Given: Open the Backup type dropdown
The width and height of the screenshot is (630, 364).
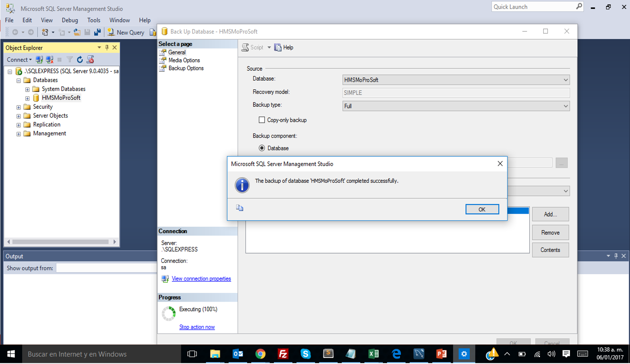Looking at the screenshot, I should pyautogui.click(x=456, y=106).
